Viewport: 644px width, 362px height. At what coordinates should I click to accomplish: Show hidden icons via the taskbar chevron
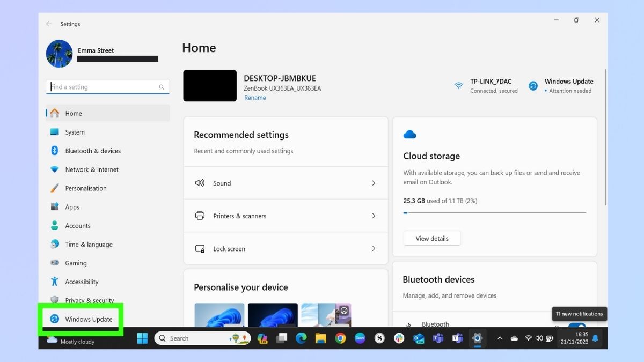point(500,338)
